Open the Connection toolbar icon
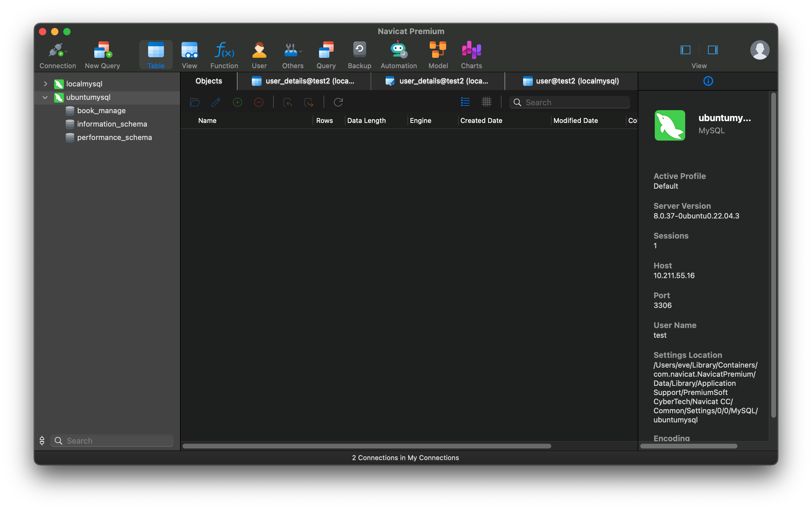 56,50
